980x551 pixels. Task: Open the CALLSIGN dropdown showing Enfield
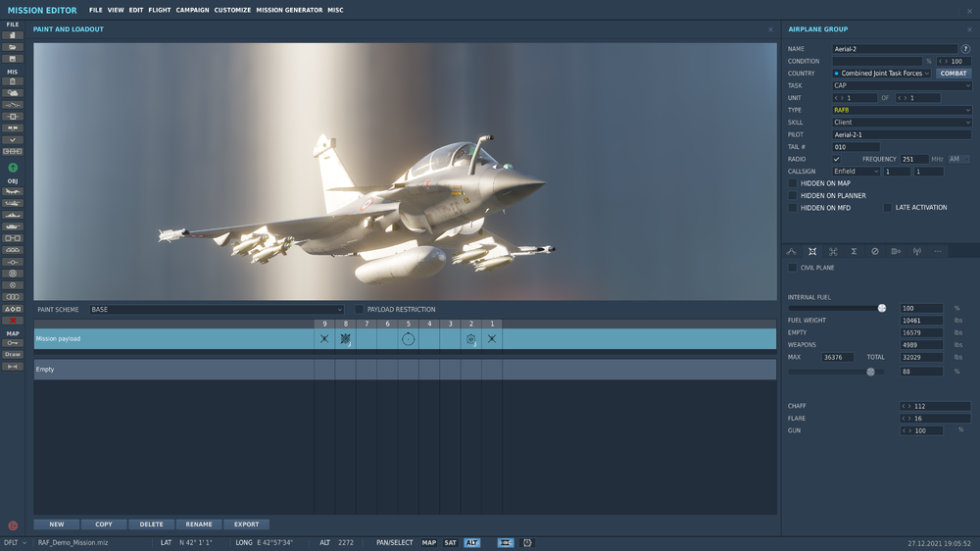point(857,172)
